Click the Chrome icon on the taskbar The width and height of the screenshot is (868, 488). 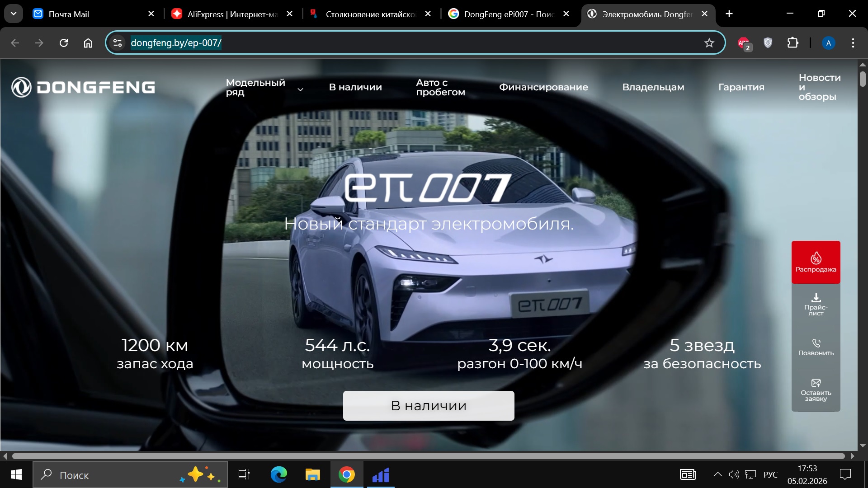point(346,474)
